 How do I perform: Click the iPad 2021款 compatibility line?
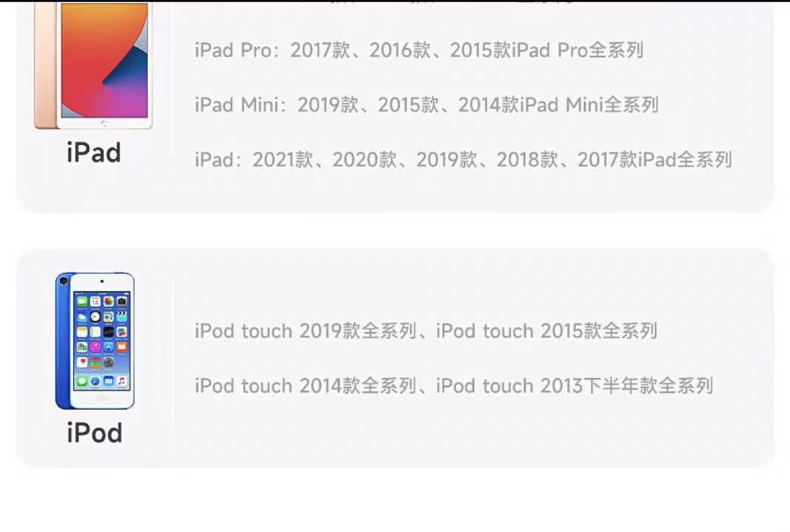[x=463, y=160]
